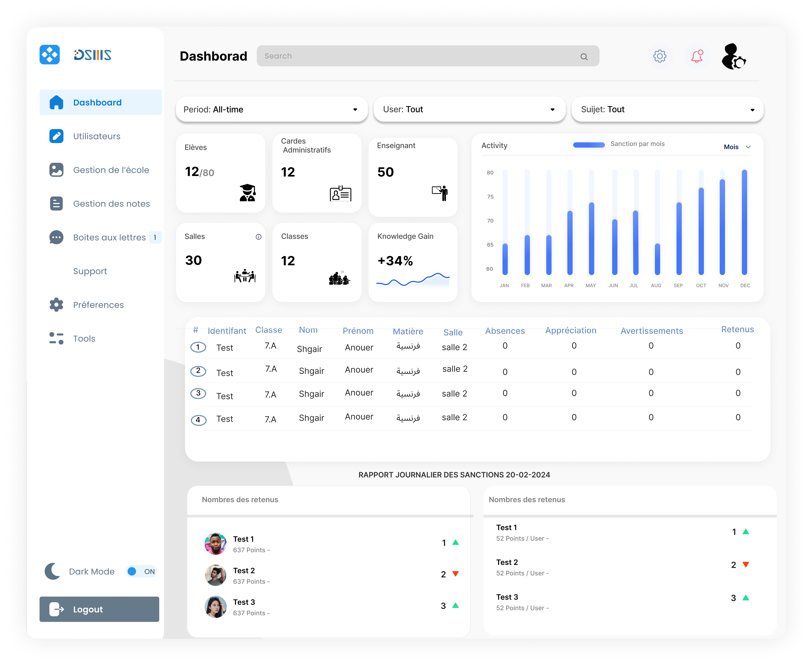Click the Boites aux lettres chat bubble icon
Image resolution: width=812 pixels, height=665 pixels.
pyautogui.click(x=56, y=237)
